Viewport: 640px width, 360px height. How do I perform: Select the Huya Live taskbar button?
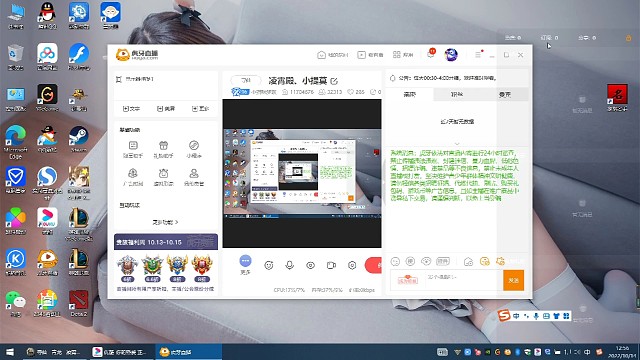[188, 352]
